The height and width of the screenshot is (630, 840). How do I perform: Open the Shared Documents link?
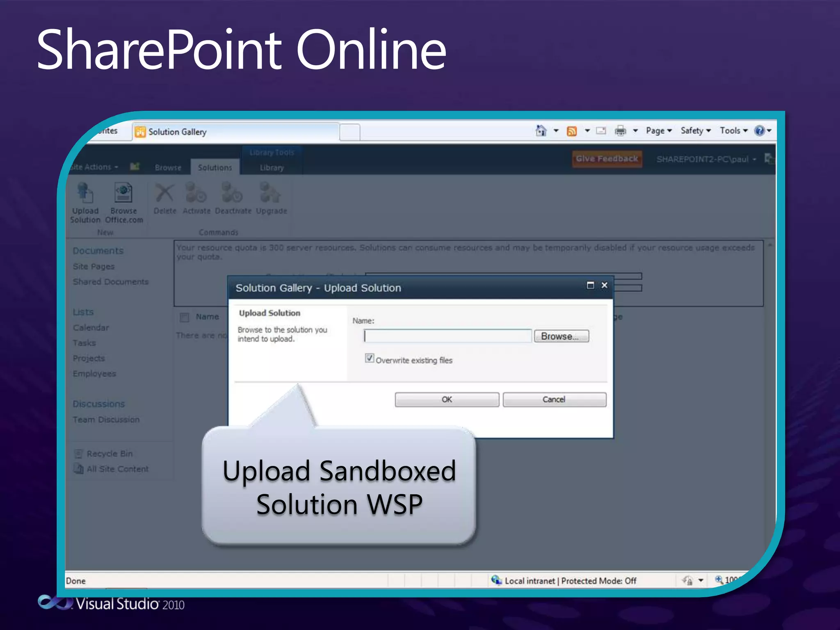111,282
